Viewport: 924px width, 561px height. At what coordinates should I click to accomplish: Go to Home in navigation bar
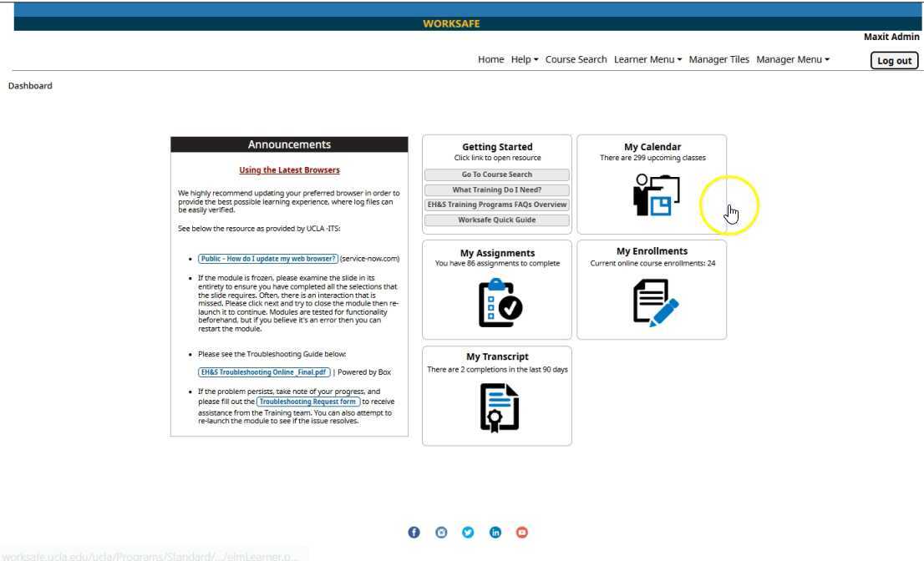point(491,59)
